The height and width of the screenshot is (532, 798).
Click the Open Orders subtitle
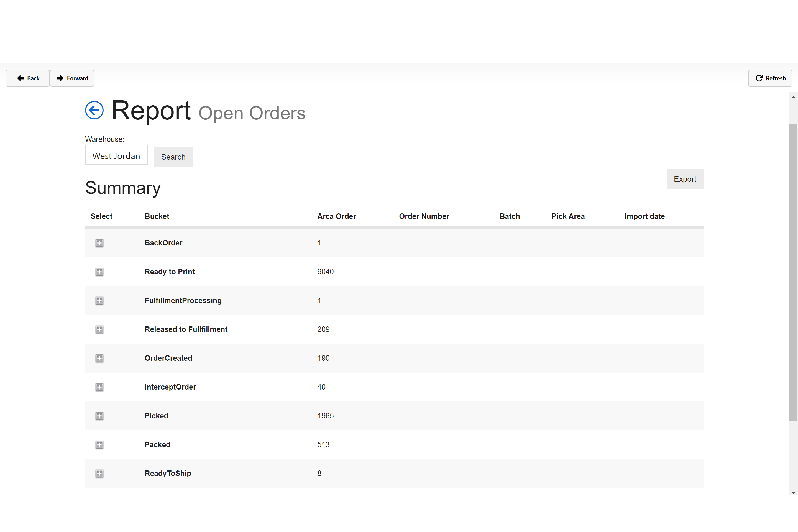[252, 113]
